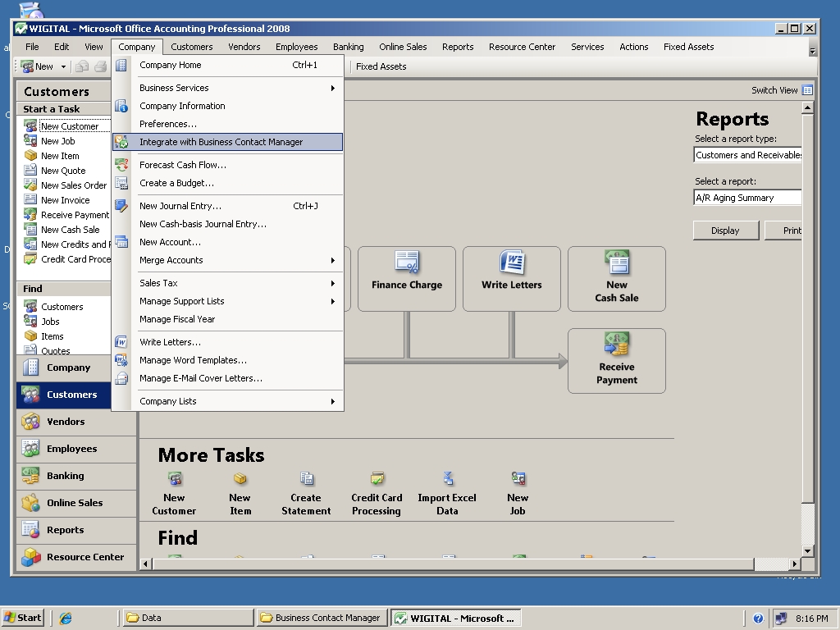
Task: Open the report dropdown showing A/R Aging Summary
Action: 747,198
